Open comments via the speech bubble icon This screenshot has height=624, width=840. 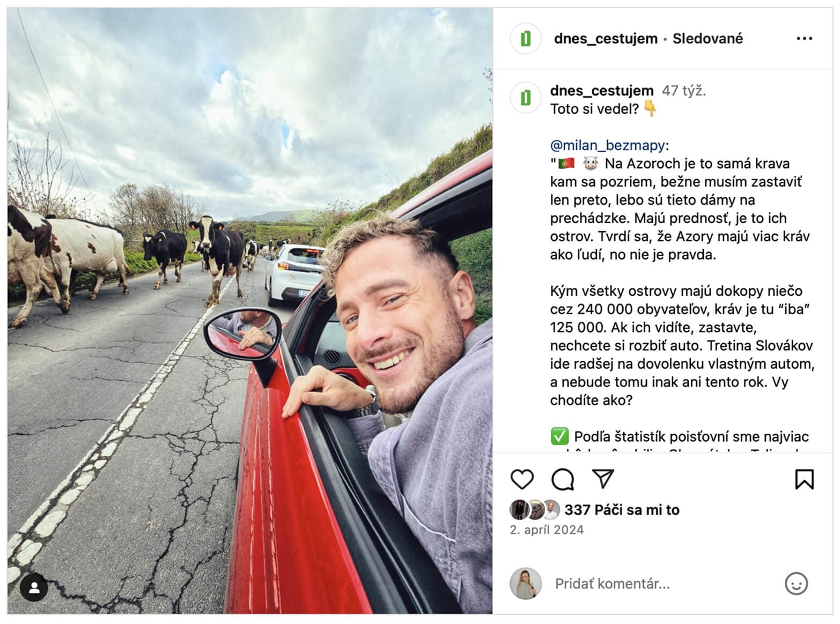pos(562,479)
